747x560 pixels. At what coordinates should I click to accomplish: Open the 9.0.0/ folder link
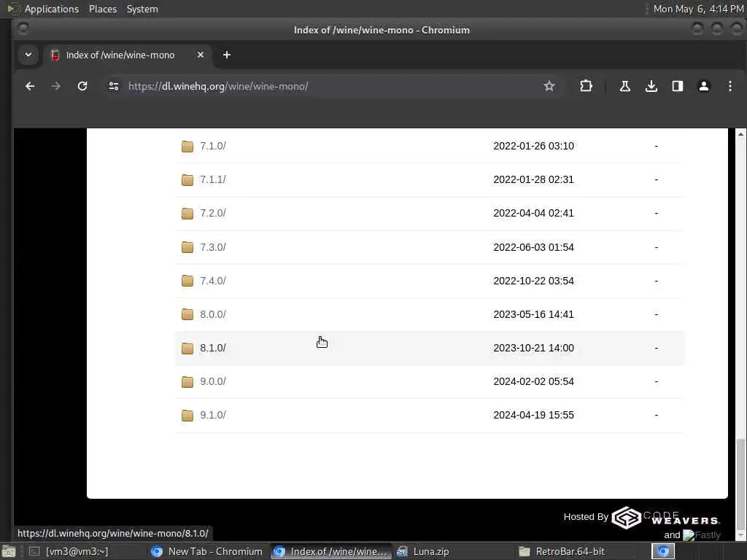click(x=212, y=381)
